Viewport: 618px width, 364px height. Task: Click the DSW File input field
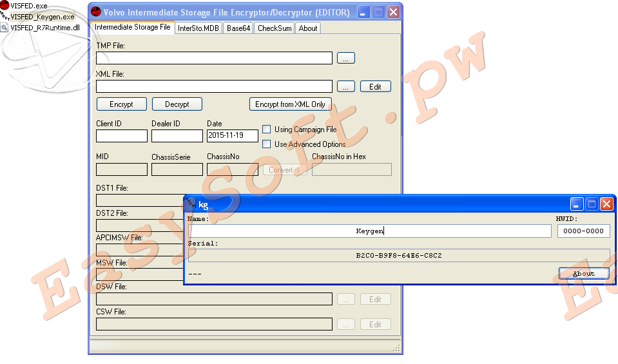point(214,298)
